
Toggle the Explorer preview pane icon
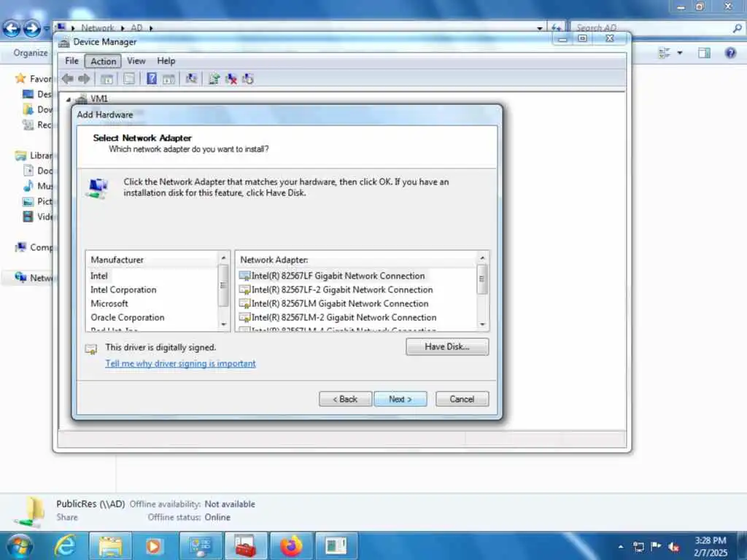pyautogui.click(x=704, y=52)
